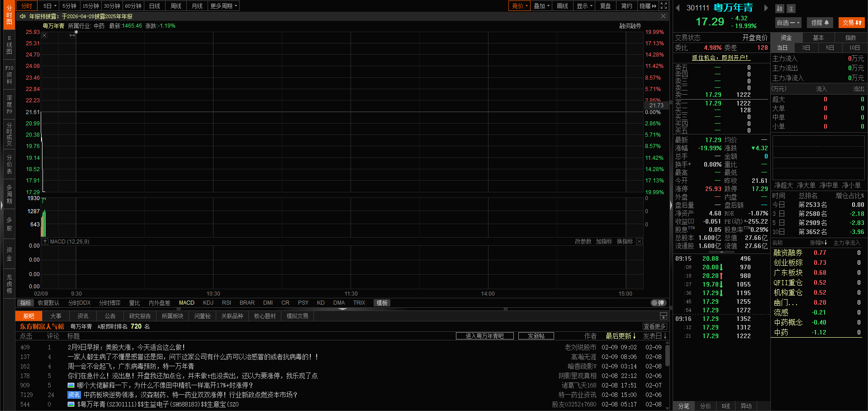Image resolution: width=868 pixels, height=411 pixels.
Task: Sort posts by 最后更新
Action: coord(621,336)
